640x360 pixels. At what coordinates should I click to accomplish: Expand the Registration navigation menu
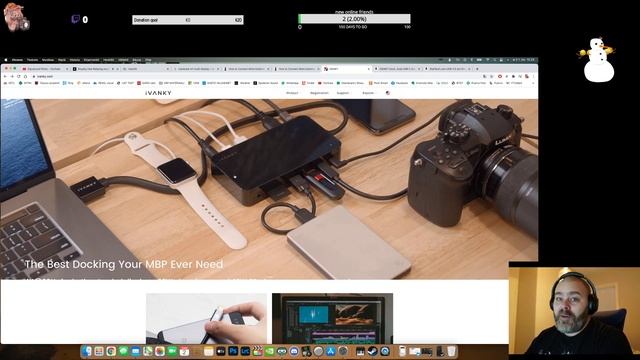319,93
